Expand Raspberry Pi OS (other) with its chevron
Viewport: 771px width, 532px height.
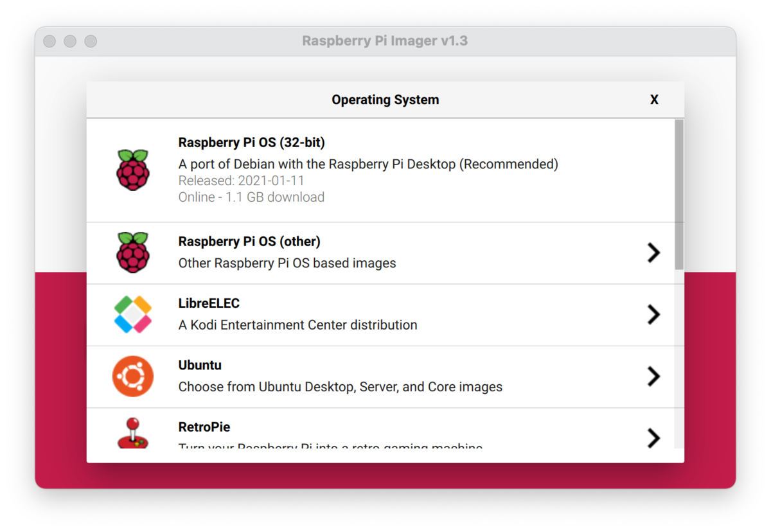click(x=653, y=253)
